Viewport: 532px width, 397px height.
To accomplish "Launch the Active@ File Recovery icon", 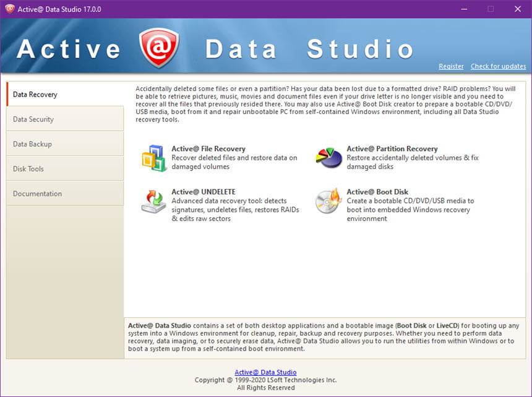I will click(154, 158).
